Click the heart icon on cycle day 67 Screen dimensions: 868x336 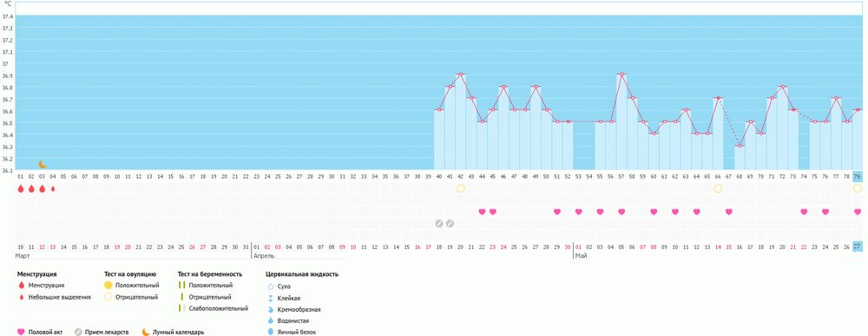pyautogui.click(x=729, y=212)
